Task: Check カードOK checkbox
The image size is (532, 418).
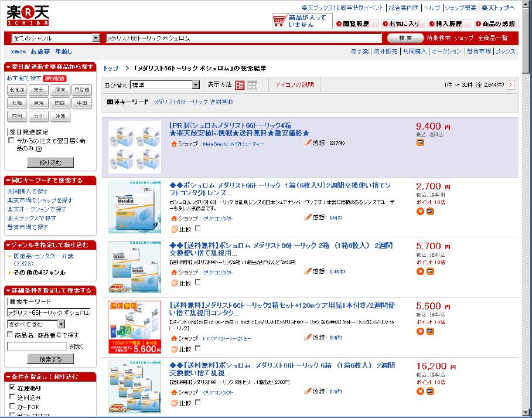Action: click(12, 406)
